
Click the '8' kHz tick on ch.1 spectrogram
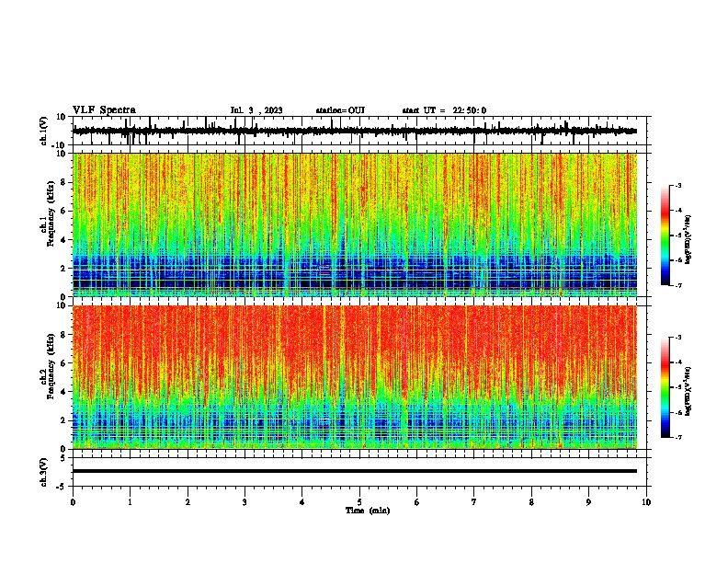pyautogui.click(x=64, y=182)
